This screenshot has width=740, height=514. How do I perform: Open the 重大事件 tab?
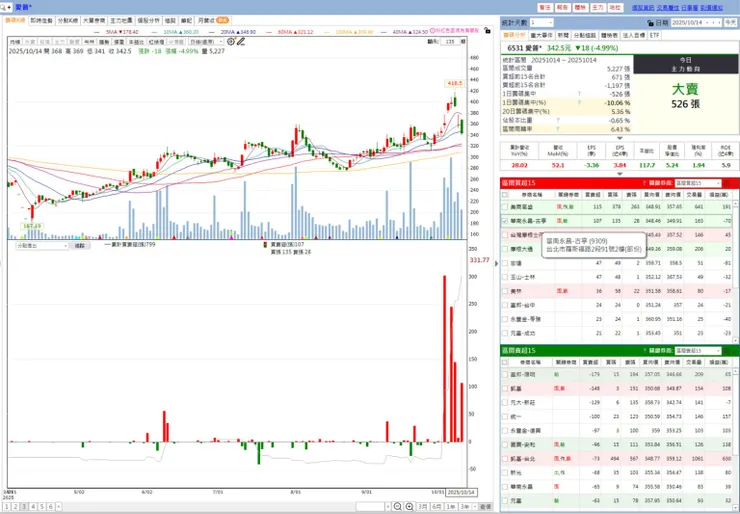(x=541, y=35)
